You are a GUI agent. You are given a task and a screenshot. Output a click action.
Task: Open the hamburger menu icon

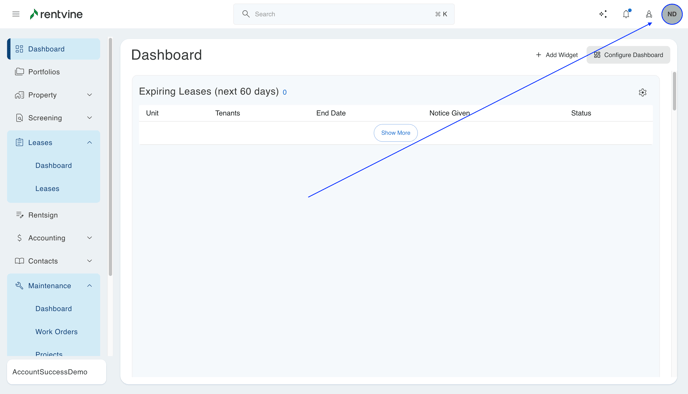pos(16,14)
